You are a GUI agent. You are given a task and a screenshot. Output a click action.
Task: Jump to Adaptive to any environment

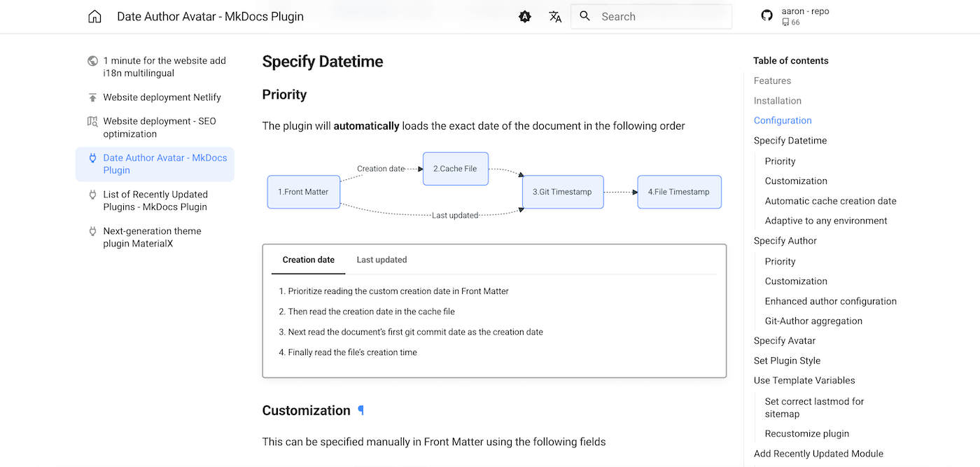pos(826,221)
